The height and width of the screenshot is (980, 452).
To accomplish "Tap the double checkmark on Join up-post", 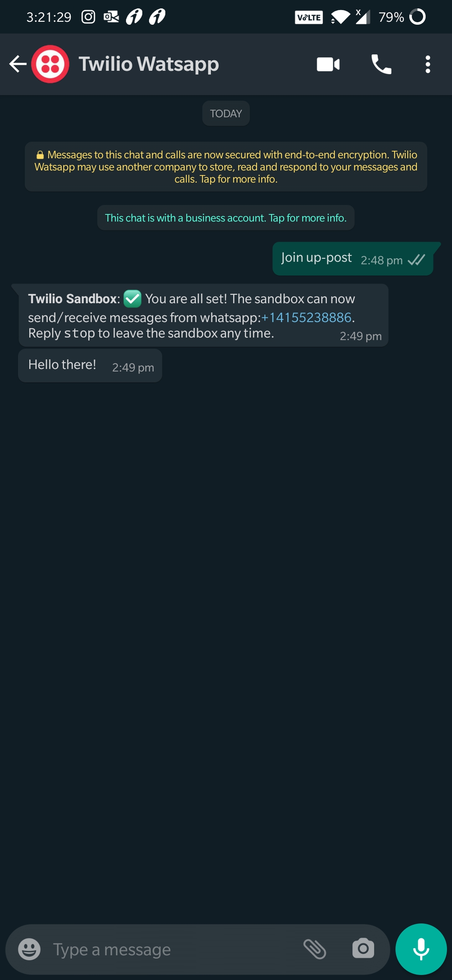I will point(416,260).
